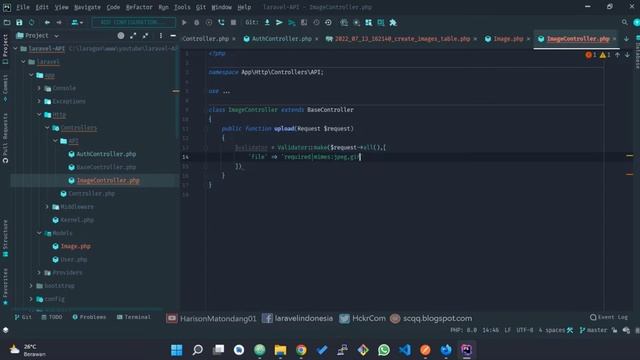Collapse the Controllers folder
This screenshot has height=360, width=640.
(47, 128)
